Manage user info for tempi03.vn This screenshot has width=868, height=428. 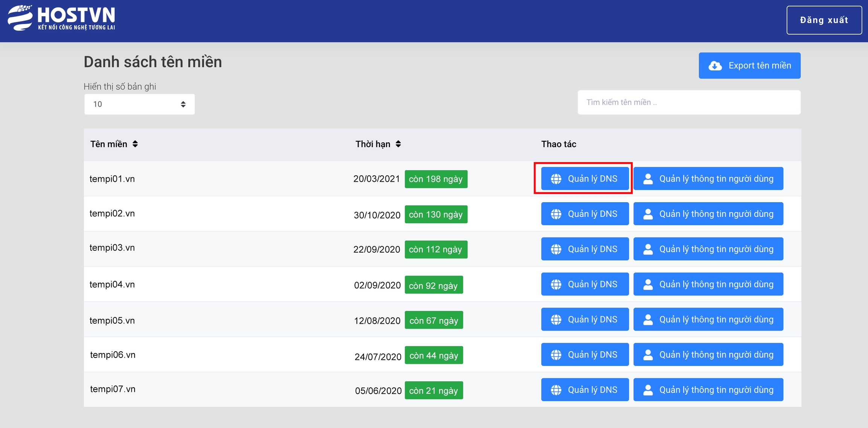[x=708, y=249]
